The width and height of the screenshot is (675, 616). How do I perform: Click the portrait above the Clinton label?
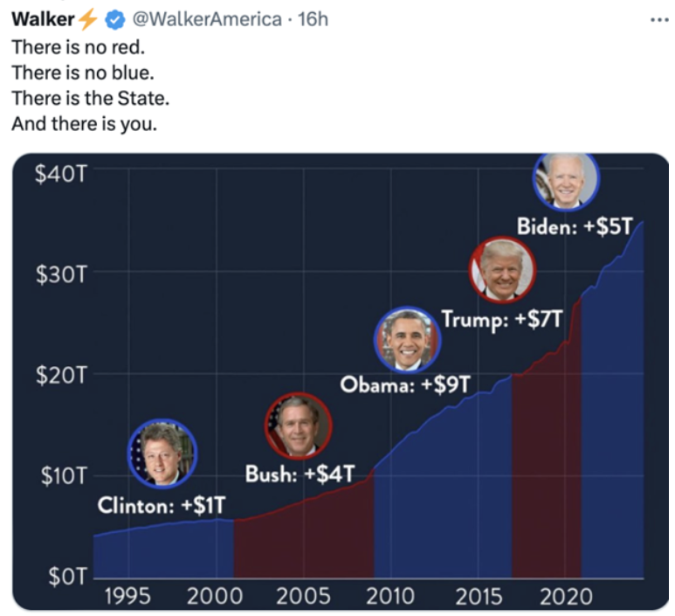point(162,453)
